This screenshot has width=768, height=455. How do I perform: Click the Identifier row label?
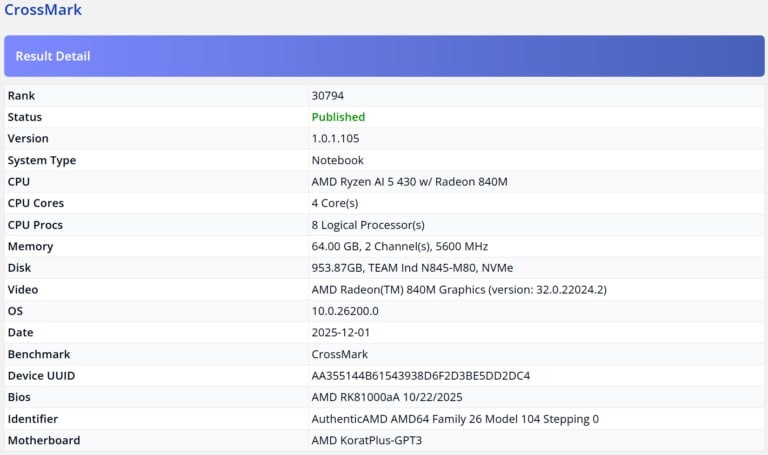point(33,419)
